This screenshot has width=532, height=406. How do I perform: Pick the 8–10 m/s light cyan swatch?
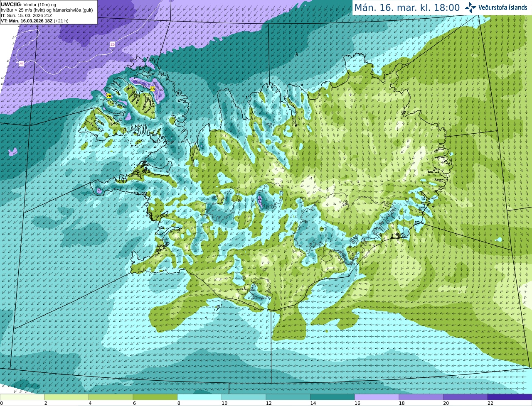click(199, 397)
